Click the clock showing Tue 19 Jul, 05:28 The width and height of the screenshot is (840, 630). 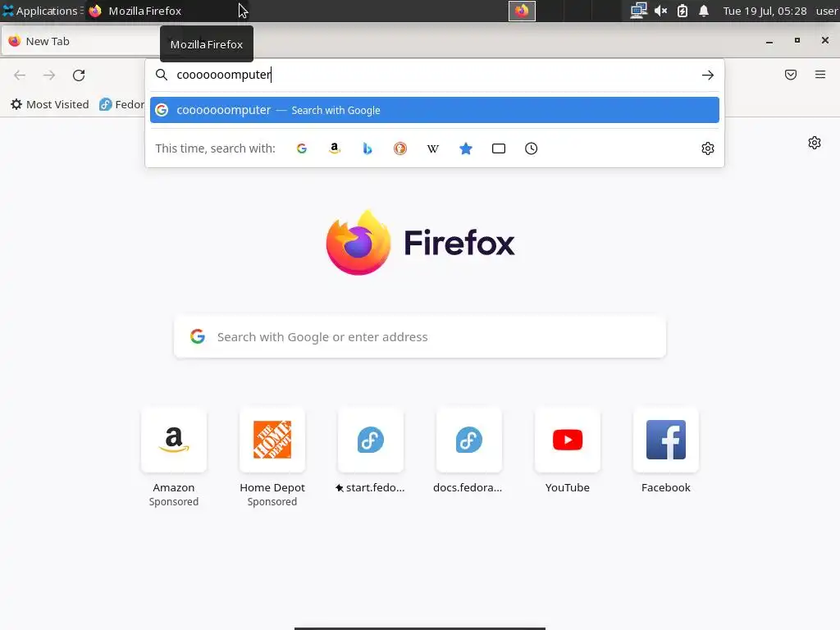(x=765, y=11)
